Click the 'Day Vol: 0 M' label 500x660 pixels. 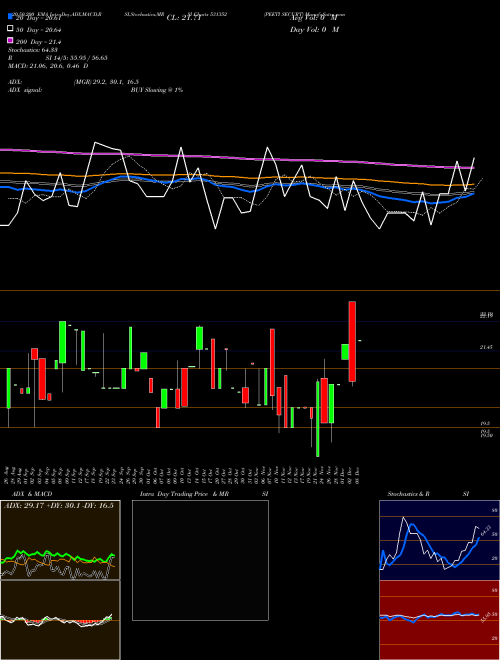pyautogui.click(x=314, y=29)
